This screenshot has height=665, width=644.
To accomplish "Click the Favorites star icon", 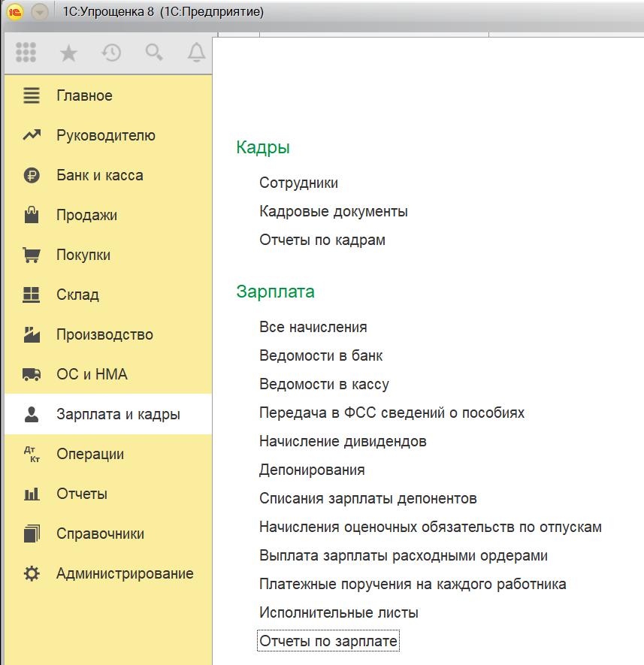I will (68, 53).
